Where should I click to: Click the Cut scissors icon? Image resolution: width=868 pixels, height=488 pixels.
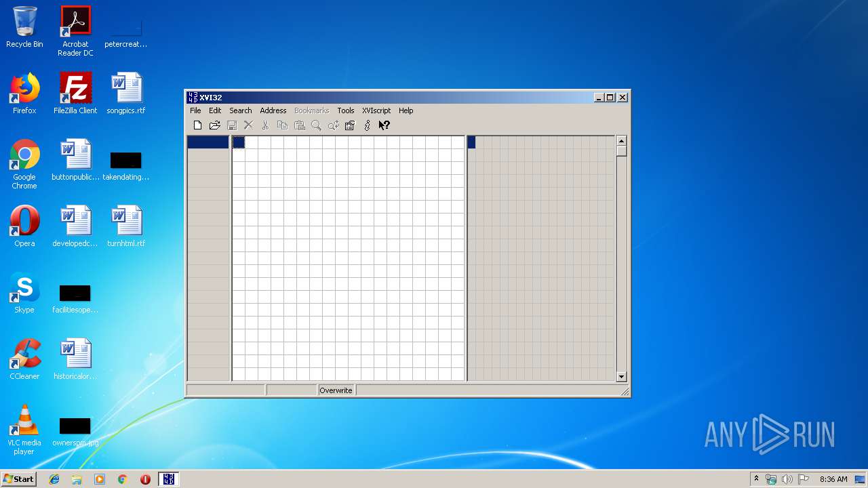point(265,125)
